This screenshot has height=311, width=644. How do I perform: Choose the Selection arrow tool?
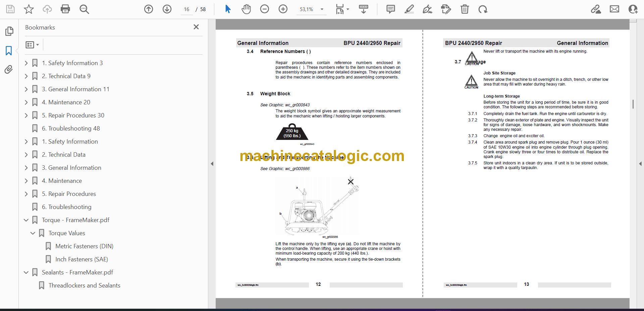(x=228, y=9)
